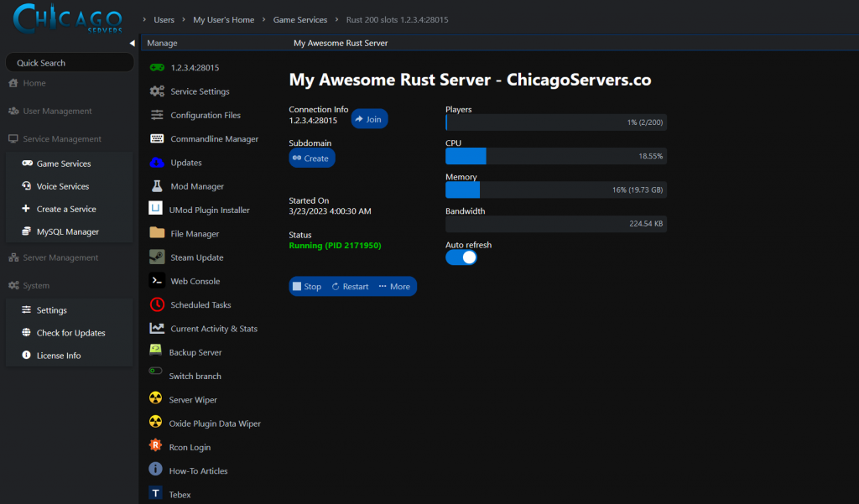Viewport: 859px width, 504px height.
Task: Select Users in the breadcrumb
Action: pos(164,20)
